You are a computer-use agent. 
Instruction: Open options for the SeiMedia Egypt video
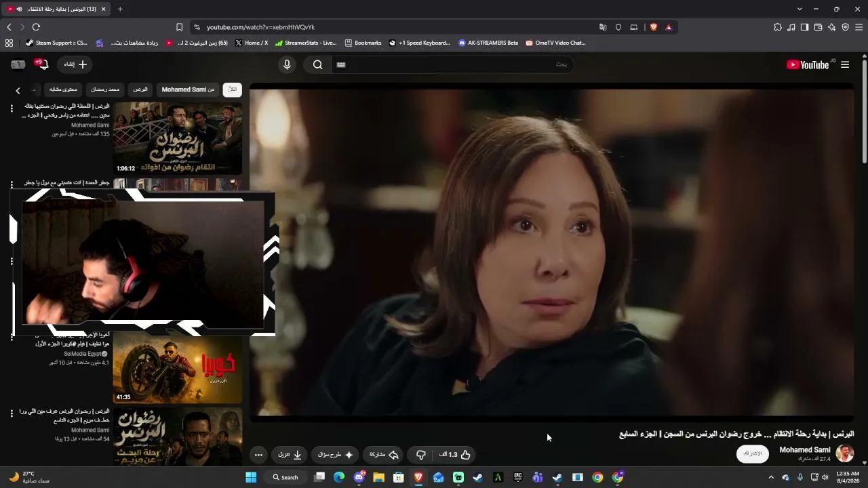[x=12, y=336]
